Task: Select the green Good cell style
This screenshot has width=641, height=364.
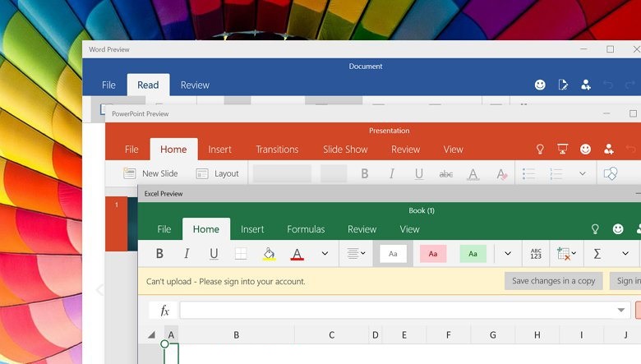Action: click(473, 254)
